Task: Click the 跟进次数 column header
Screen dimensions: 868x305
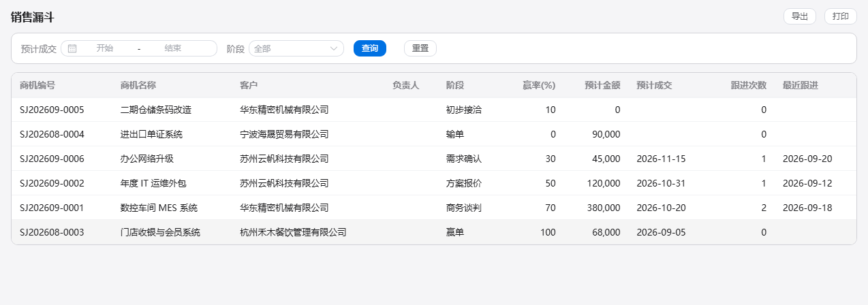Action: click(749, 85)
